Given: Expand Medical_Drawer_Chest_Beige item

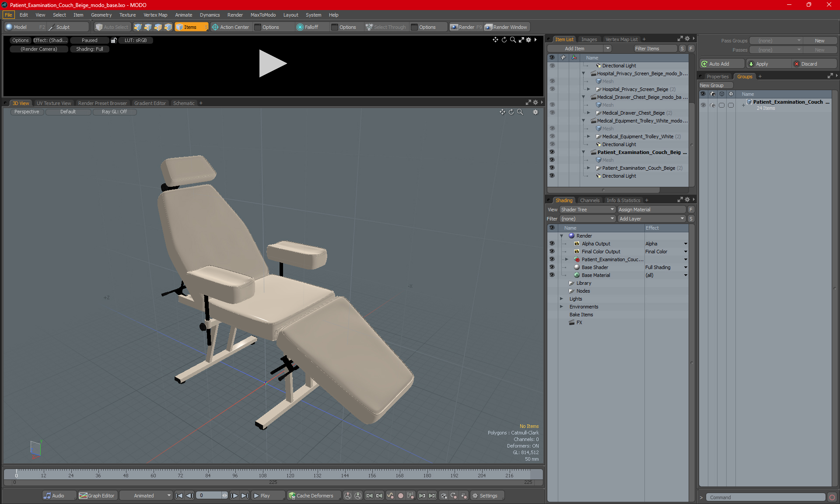Looking at the screenshot, I should 588,113.
